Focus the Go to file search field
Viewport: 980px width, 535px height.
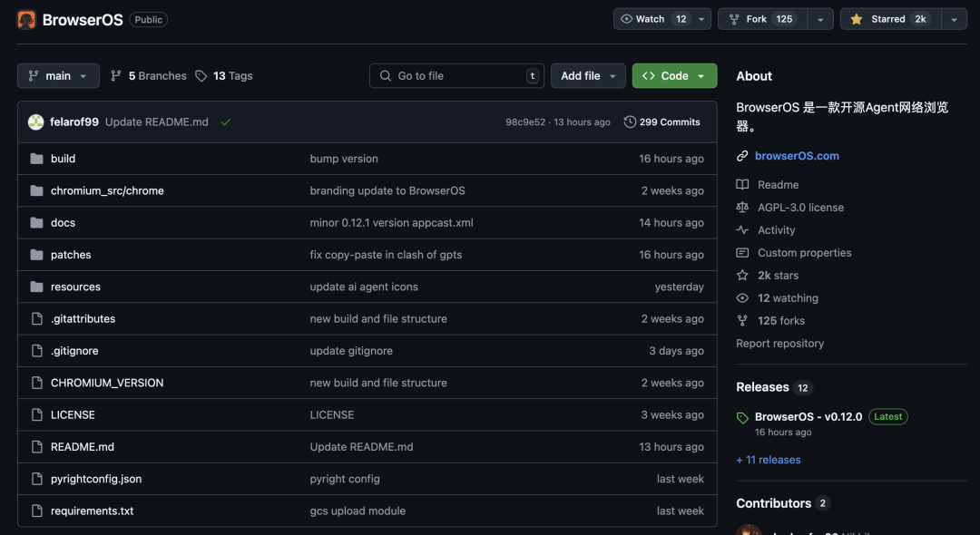click(456, 75)
